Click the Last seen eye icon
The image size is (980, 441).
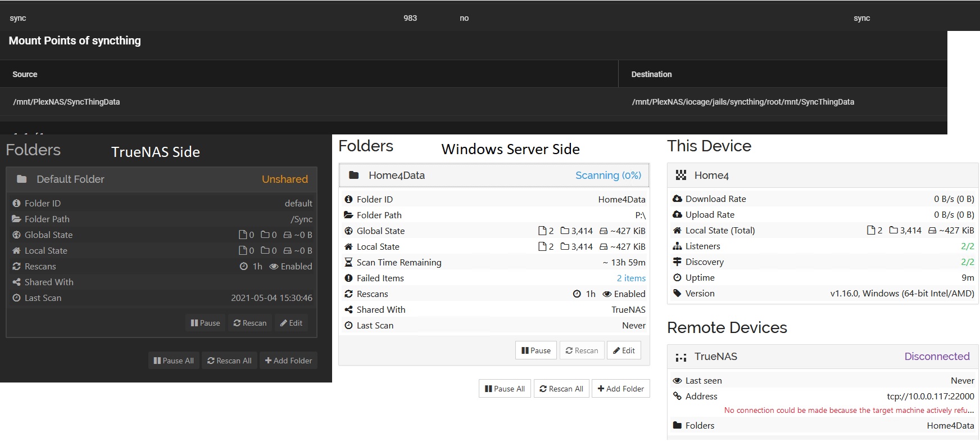click(677, 381)
